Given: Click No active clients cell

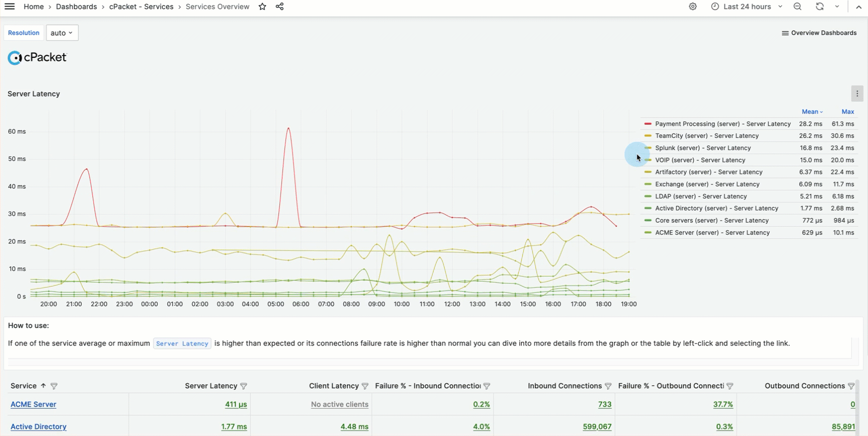Looking at the screenshot, I should pyautogui.click(x=340, y=405).
